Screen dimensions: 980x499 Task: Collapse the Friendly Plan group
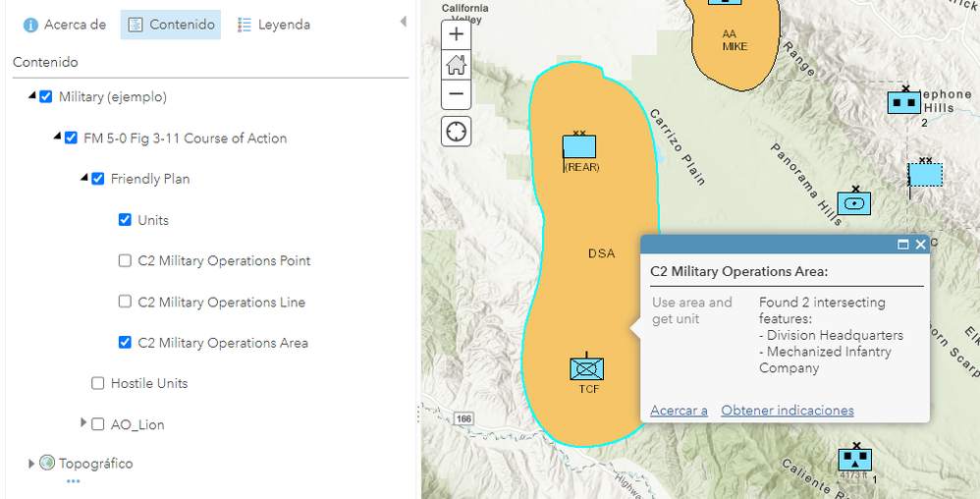coord(83,178)
